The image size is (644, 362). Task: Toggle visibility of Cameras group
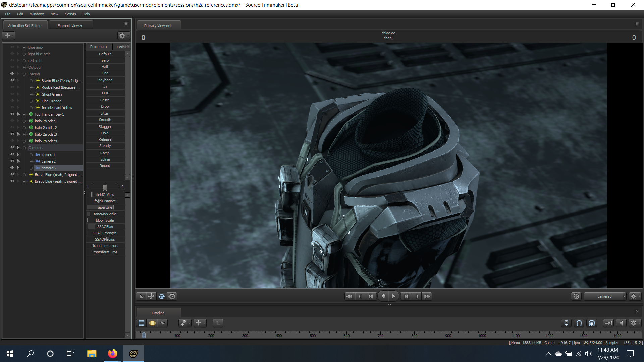pyautogui.click(x=12, y=147)
